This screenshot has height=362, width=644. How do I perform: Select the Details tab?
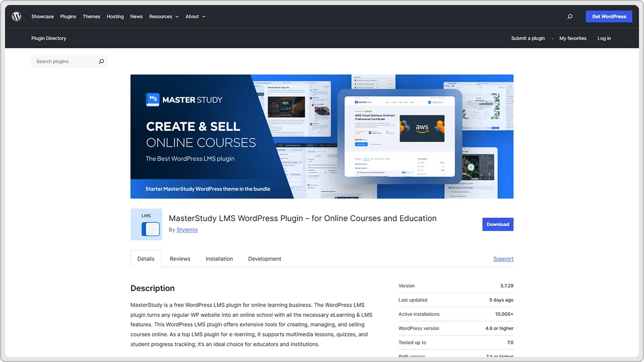[x=146, y=259]
